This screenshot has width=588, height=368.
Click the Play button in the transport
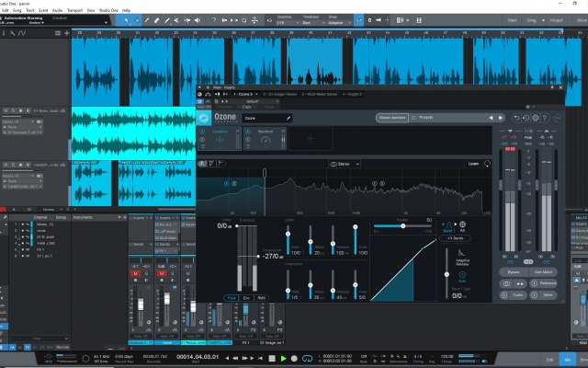pos(284,358)
